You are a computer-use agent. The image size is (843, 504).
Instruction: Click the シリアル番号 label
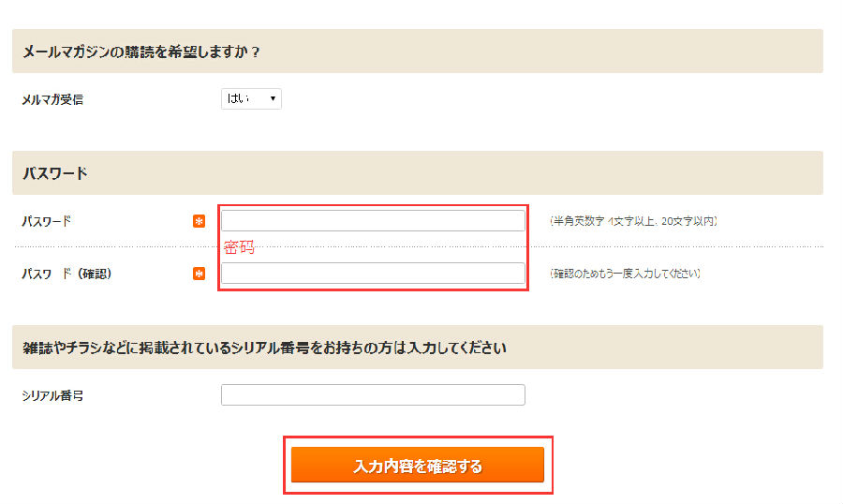(52, 396)
